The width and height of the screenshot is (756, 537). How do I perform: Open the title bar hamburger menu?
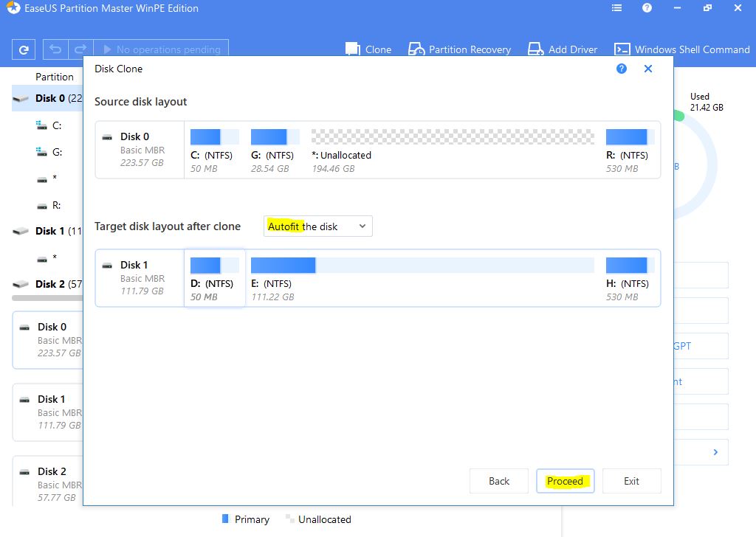click(617, 8)
